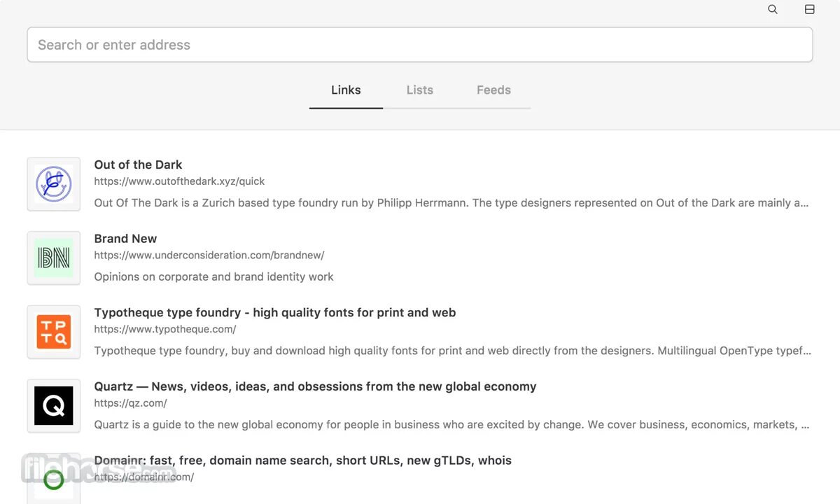This screenshot has width=840, height=504.
Task: Click the underconsideration.com/brandnew URL
Action: [209, 255]
